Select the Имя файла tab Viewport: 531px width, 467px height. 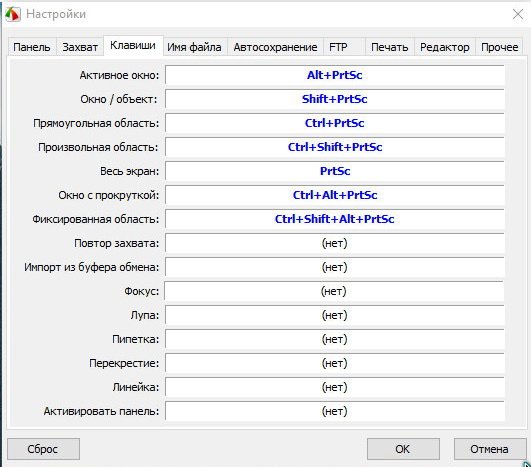194,47
